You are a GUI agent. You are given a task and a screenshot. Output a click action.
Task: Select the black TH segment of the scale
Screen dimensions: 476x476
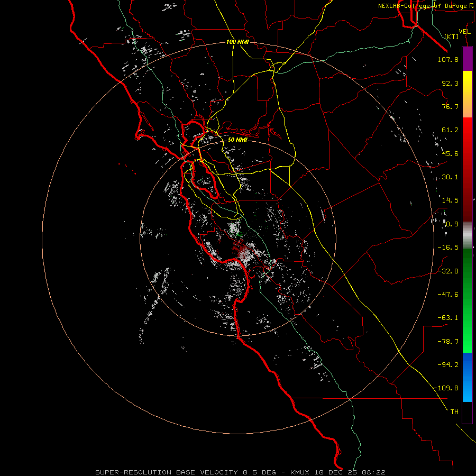click(x=467, y=413)
